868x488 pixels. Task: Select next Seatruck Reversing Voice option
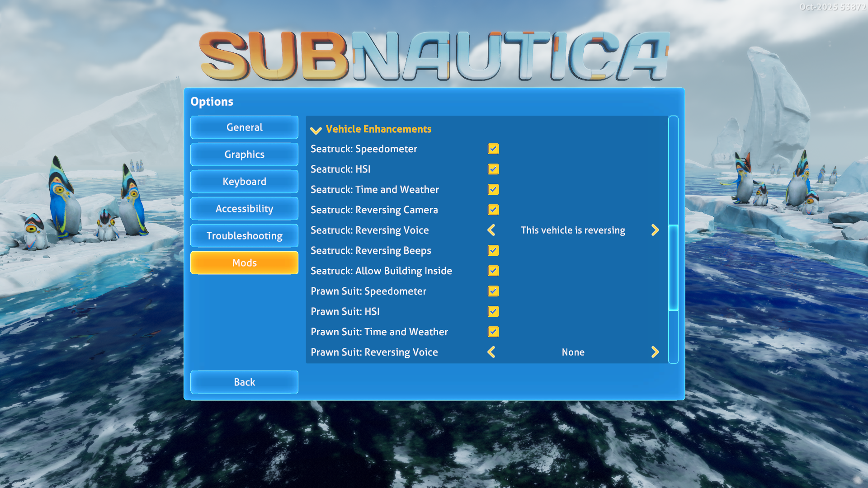pyautogui.click(x=655, y=230)
